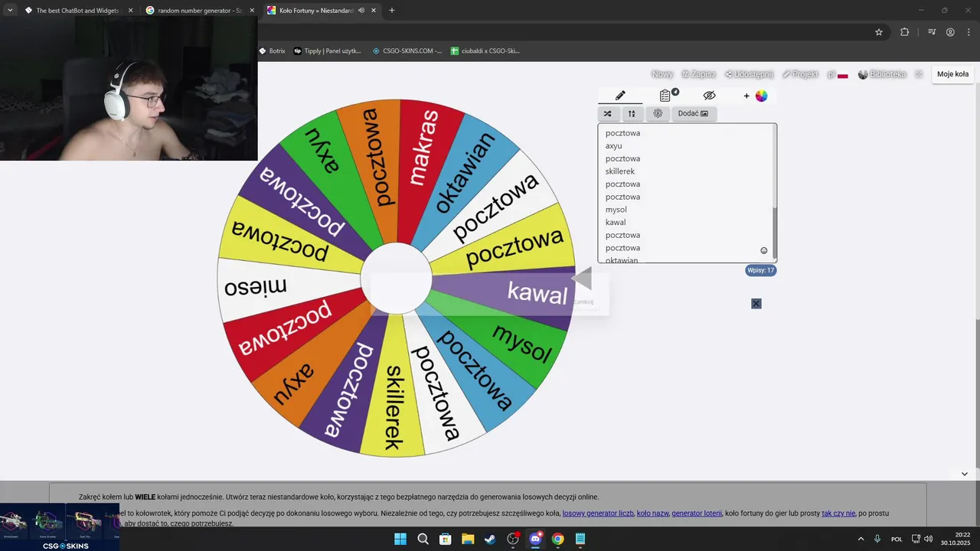Open the Chrome three-dot menu

click(969, 32)
